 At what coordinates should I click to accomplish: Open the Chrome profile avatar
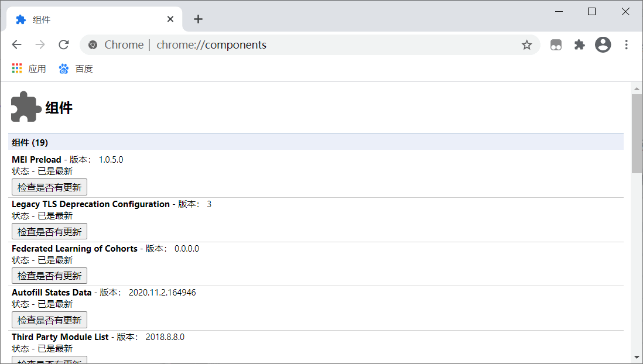coord(603,44)
